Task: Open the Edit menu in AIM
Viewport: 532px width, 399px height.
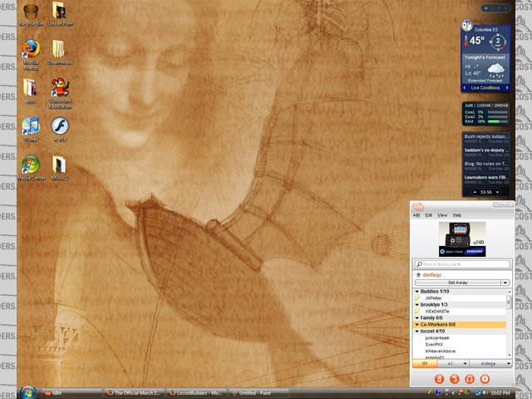Action: pos(429,215)
